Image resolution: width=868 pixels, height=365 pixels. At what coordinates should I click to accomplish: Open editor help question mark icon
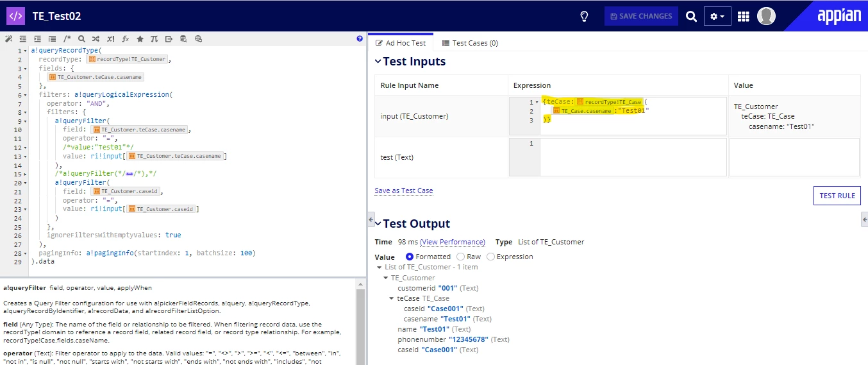pyautogui.click(x=360, y=38)
